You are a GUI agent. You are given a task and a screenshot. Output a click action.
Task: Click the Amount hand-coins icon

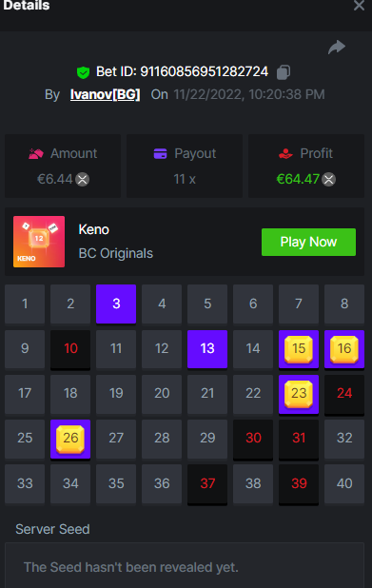[x=36, y=153]
